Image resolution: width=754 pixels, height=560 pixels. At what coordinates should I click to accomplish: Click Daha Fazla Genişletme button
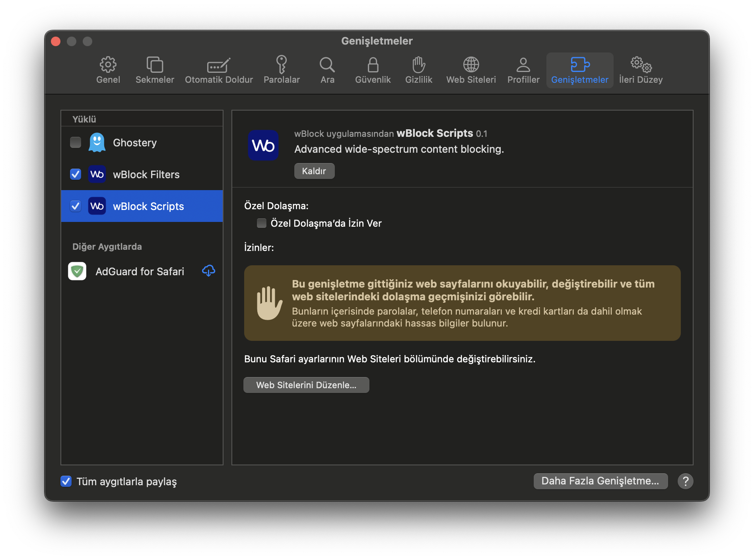[x=600, y=481]
